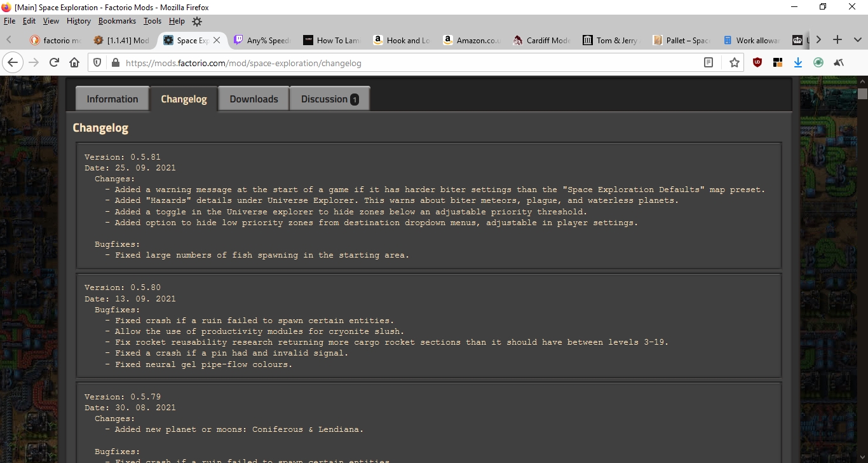Bookmark this page with the star icon

coord(734,62)
